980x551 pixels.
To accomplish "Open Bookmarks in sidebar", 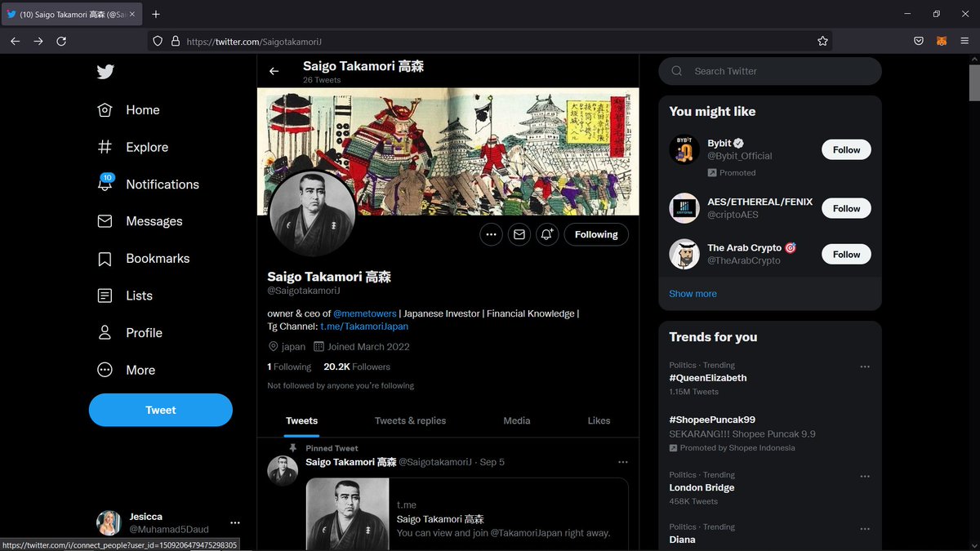I will tap(143, 259).
